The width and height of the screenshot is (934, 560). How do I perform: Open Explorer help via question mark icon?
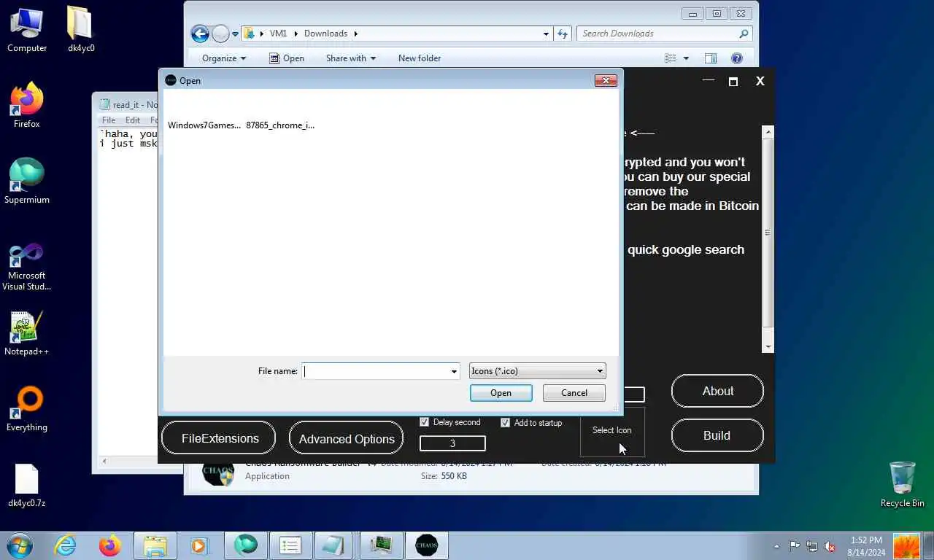pos(737,58)
